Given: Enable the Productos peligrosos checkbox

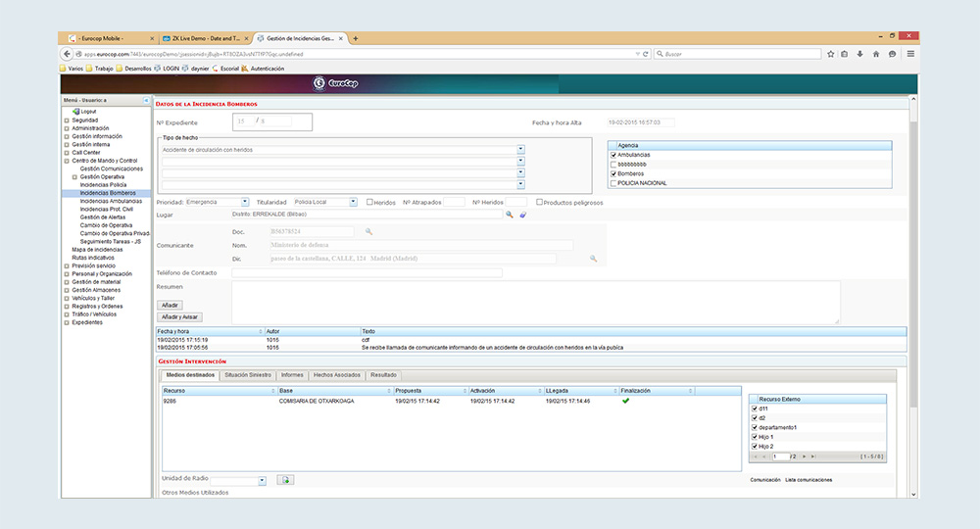Looking at the screenshot, I should coord(540,202).
